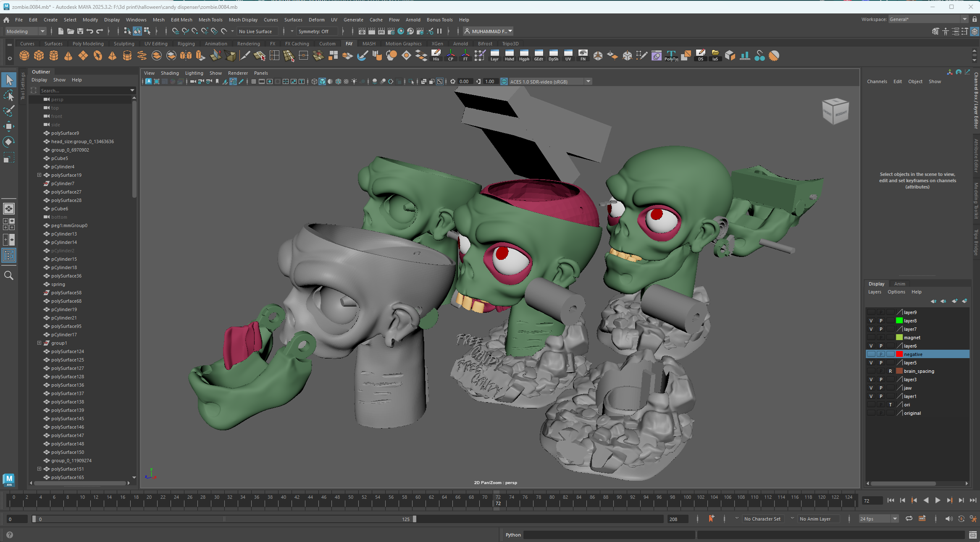Viewport: 980px width, 542px height.
Task: Switch to the Anim layer tab
Action: tap(900, 284)
